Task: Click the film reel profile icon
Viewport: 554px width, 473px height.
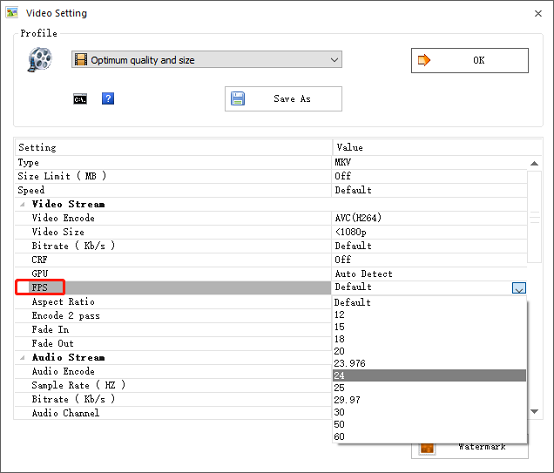Action: [x=40, y=59]
